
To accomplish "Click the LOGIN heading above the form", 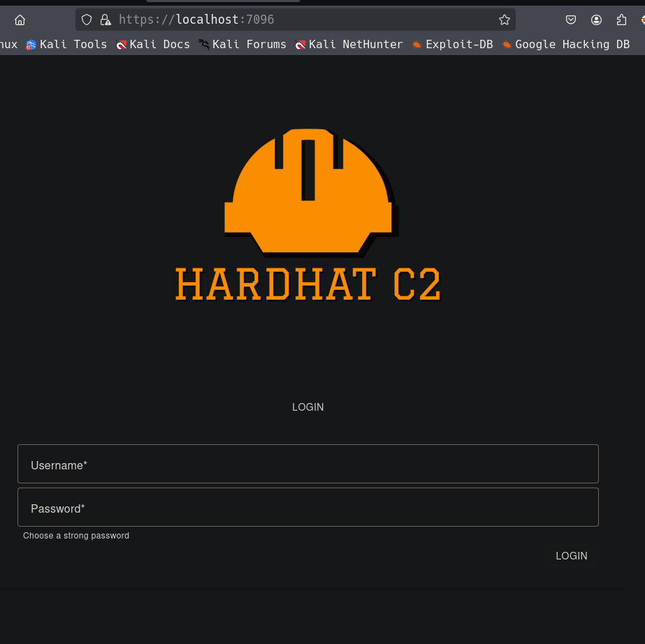I will (308, 407).
